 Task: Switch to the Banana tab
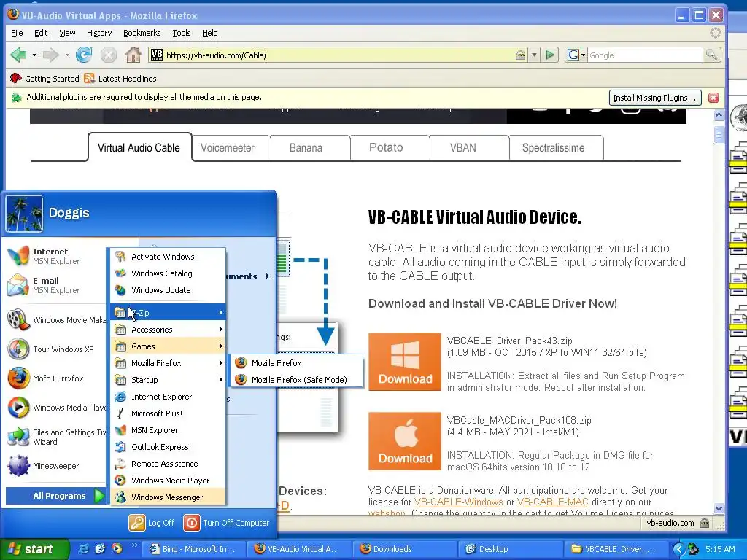pos(311,147)
